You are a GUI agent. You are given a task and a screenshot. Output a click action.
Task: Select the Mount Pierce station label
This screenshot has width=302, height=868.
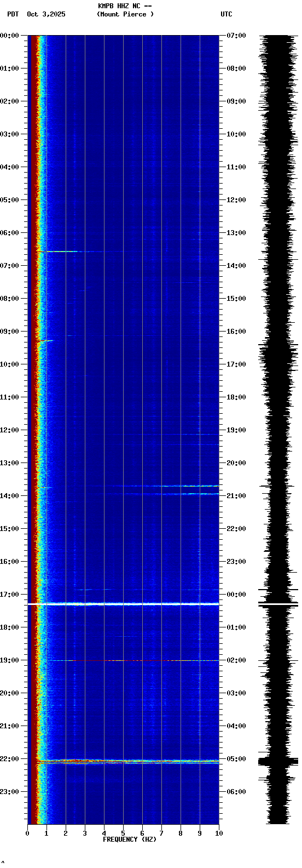coord(125,14)
